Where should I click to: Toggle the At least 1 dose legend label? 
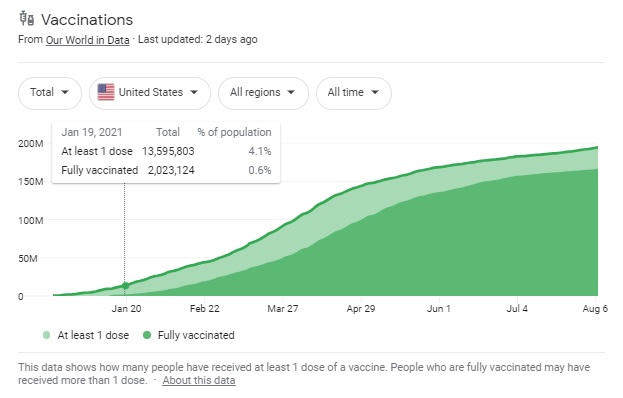pyautogui.click(x=93, y=335)
